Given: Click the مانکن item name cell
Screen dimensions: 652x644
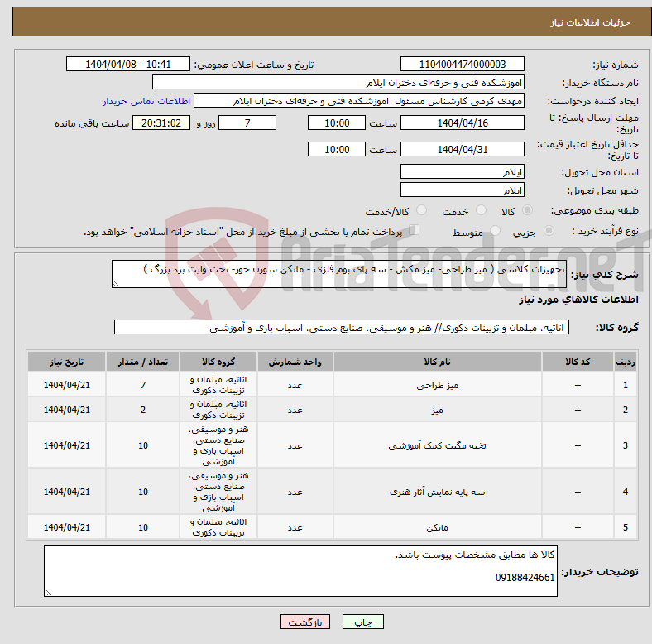Looking at the screenshot, I should [x=437, y=527].
